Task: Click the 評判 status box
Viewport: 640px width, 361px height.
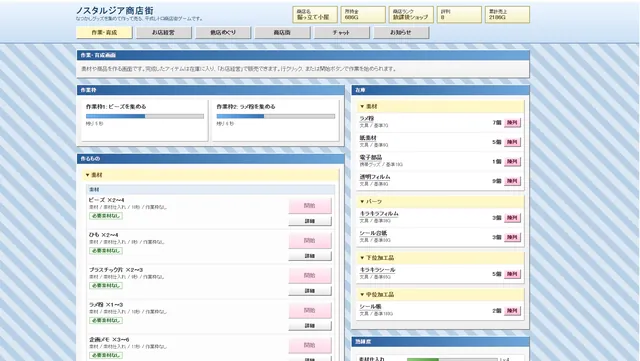Action: pyautogui.click(x=459, y=15)
